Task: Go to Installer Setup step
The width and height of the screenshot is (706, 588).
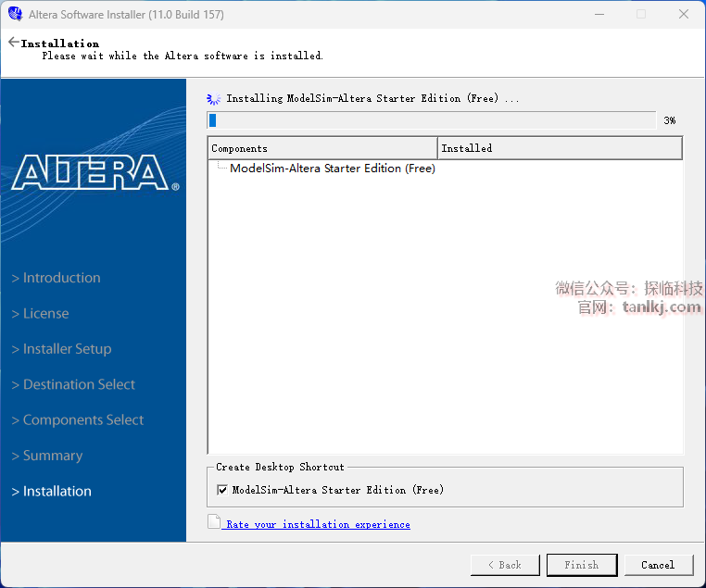Action: 62,349
